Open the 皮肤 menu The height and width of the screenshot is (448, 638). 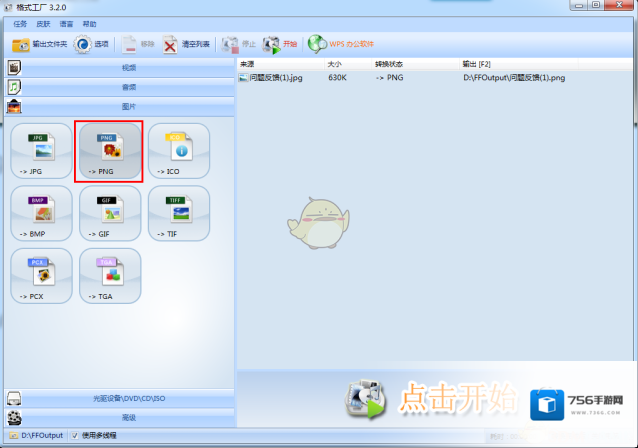coord(43,23)
